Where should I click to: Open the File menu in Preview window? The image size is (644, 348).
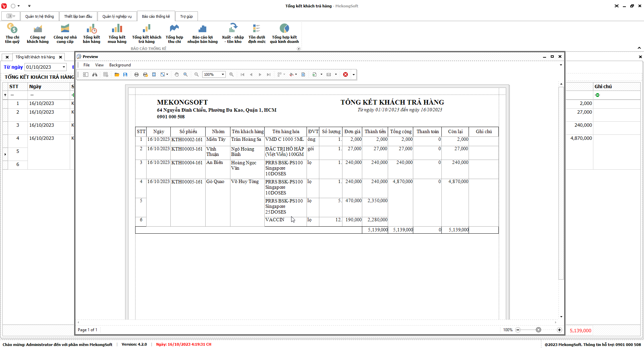coord(87,65)
